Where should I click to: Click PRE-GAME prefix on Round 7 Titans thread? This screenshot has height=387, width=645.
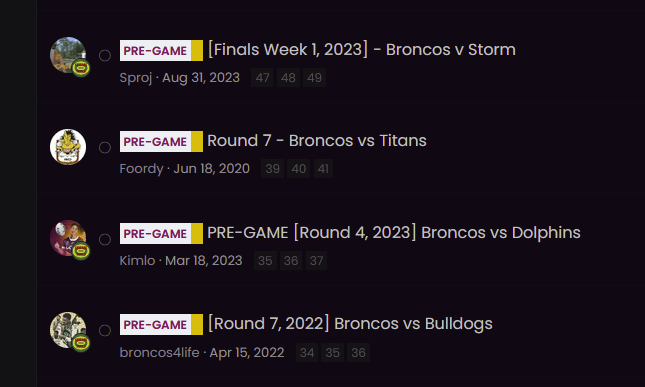coord(161,141)
